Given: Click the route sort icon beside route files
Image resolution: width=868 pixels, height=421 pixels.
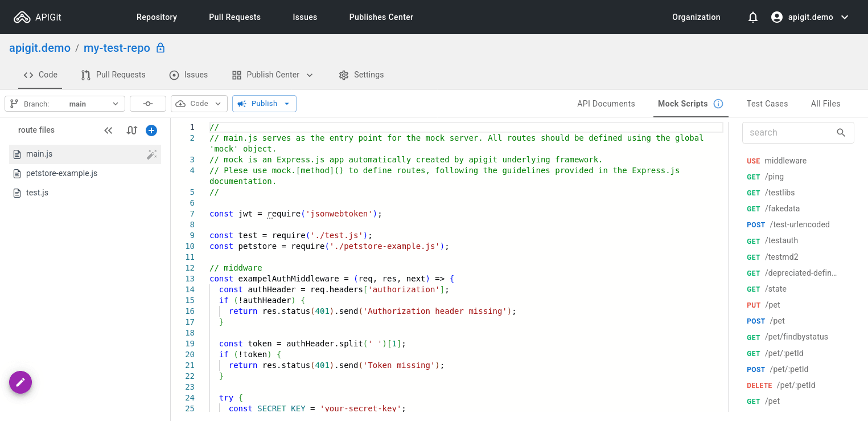Looking at the screenshot, I should (x=132, y=130).
